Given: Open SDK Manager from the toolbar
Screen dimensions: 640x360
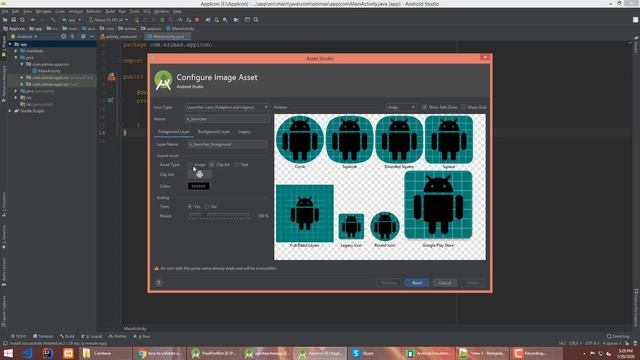Looking at the screenshot, I should [x=225, y=20].
